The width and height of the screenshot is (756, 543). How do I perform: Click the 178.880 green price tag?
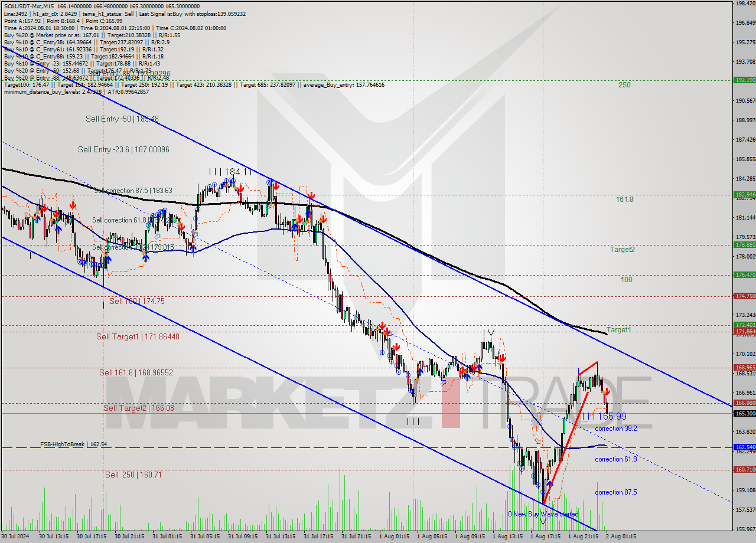coord(744,244)
